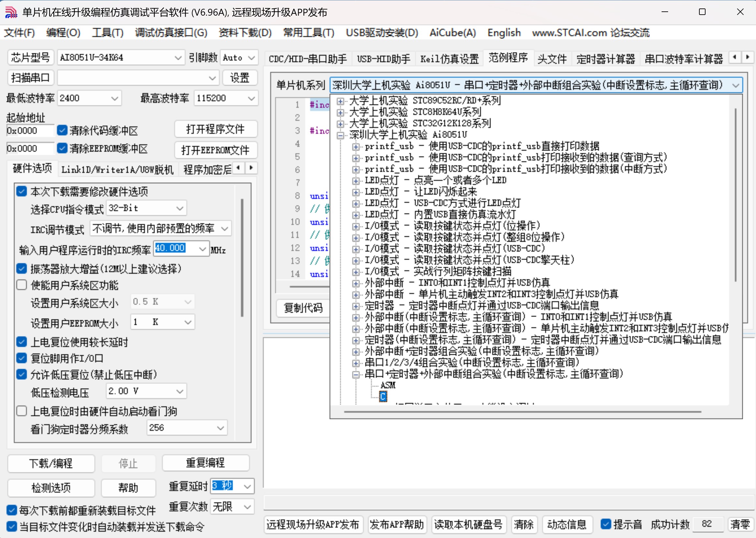
Task: Enable 使能用户系统区功能 checkbox
Action: pyautogui.click(x=22, y=285)
